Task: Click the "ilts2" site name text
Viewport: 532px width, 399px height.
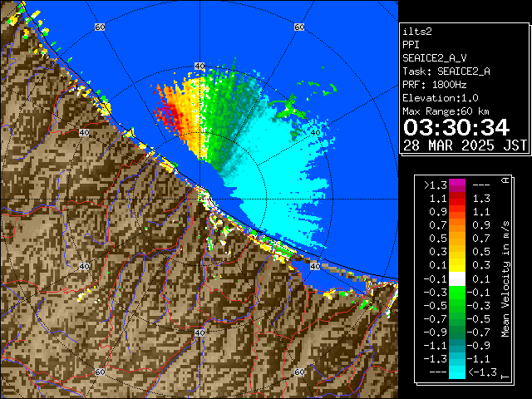Action: pos(417,32)
